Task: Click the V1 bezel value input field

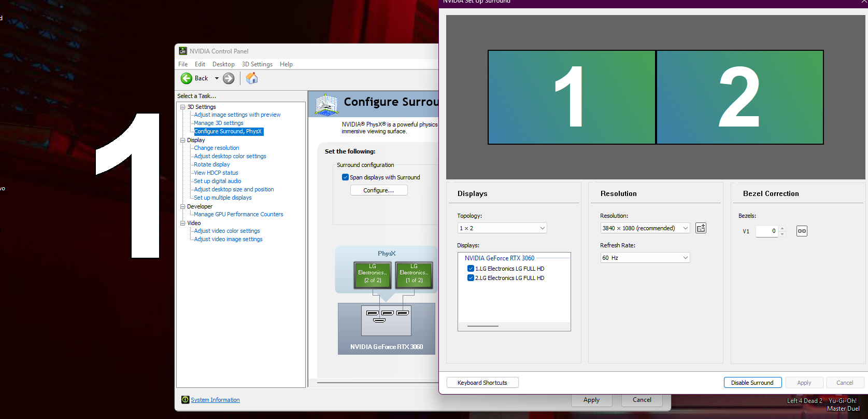Action: click(767, 231)
